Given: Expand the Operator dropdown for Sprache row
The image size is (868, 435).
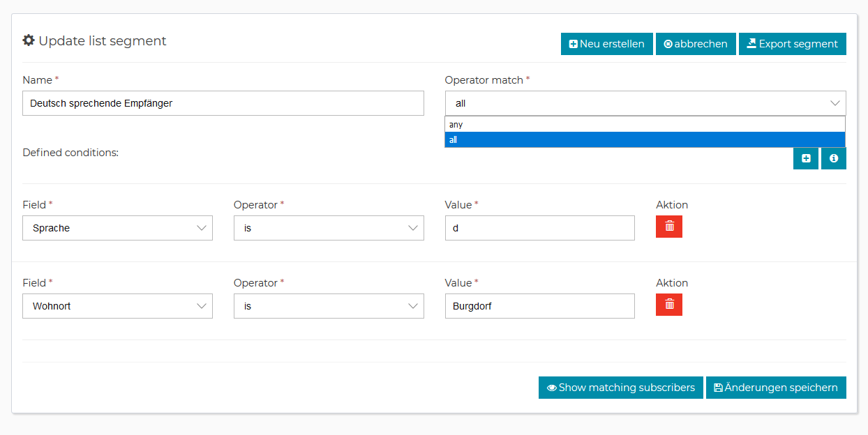Looking at the screenshot, I should (329, 228).
